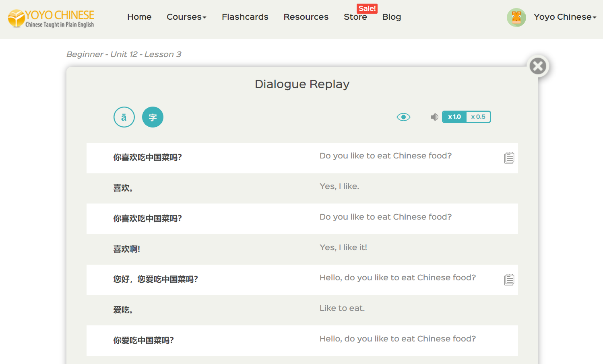The image size is (603, 364).
Task: Open the Yoyo Chinese account dropdown
Action: [565, 17]
